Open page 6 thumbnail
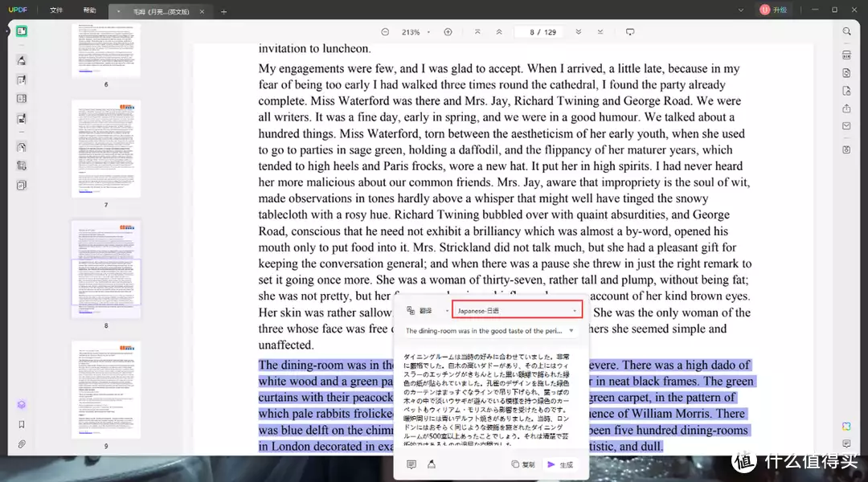The image size is (868, 482). 106,50
